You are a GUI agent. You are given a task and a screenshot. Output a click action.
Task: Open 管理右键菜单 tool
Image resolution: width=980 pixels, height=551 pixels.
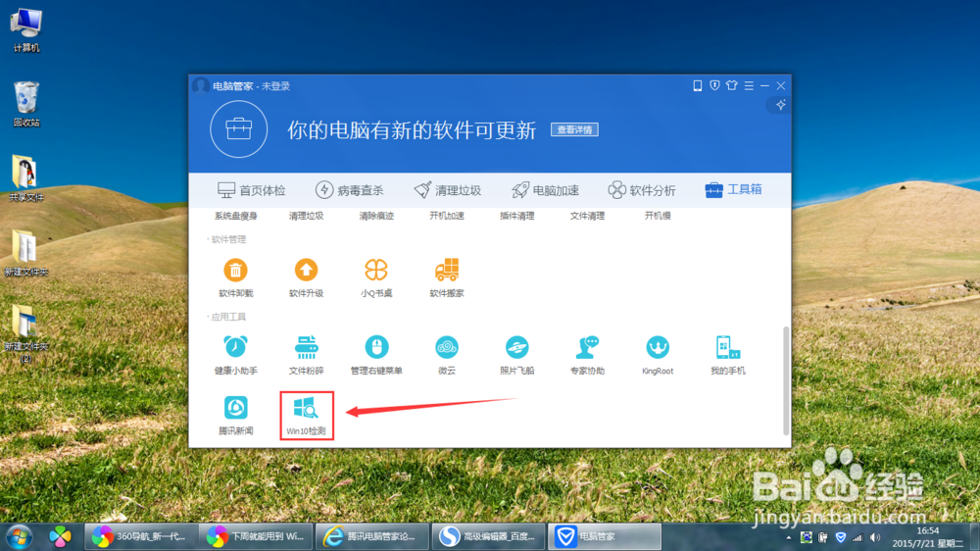click(x=376, y=355)
